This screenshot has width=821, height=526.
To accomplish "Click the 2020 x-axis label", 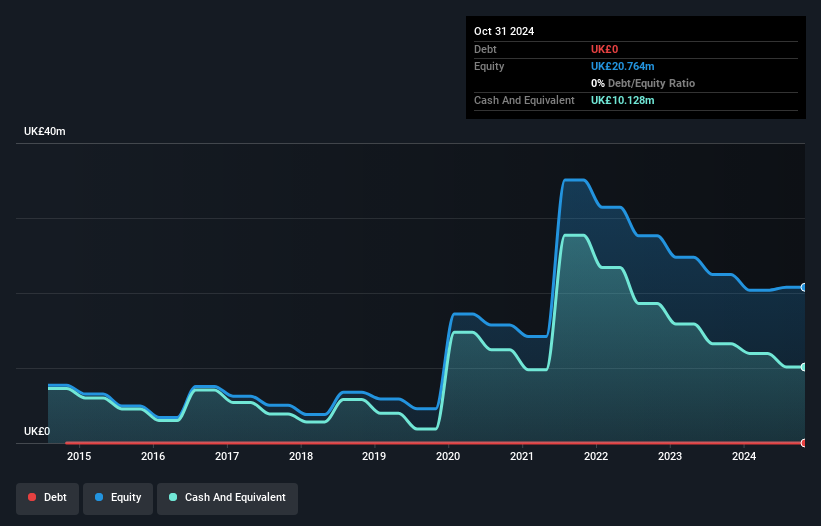I will (448, 456).
